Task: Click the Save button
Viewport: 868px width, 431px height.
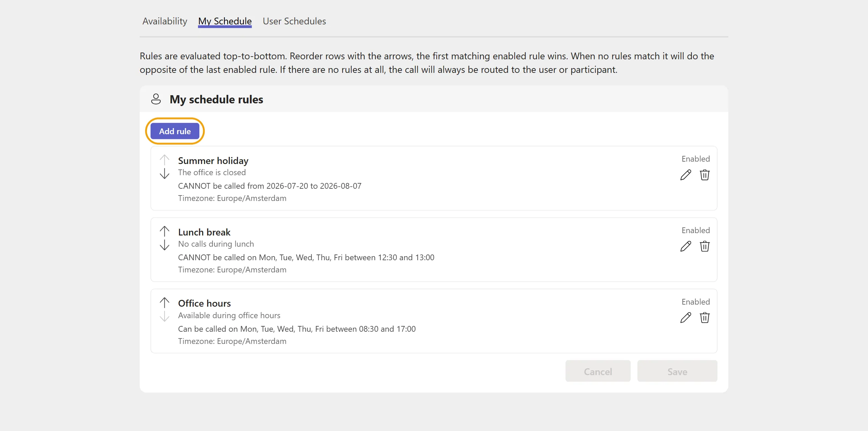Action: pos(677,371)
